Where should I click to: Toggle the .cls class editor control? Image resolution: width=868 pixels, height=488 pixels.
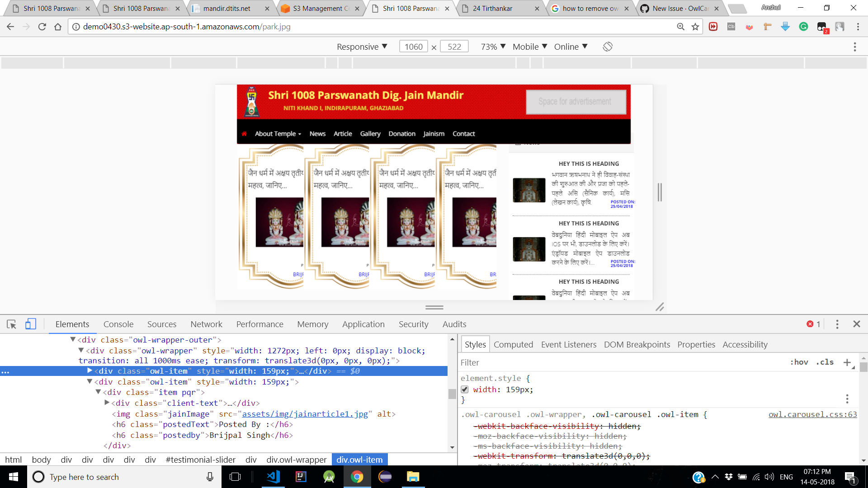tap(825, 362)
